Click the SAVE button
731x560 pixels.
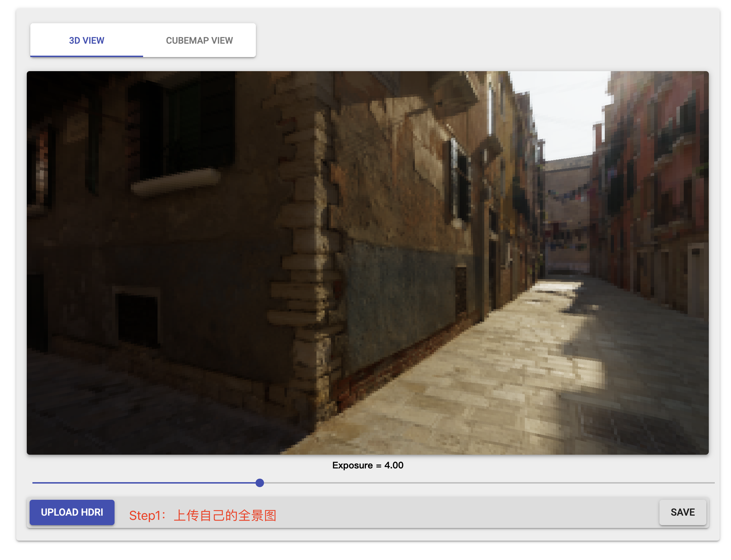[682, 512]
